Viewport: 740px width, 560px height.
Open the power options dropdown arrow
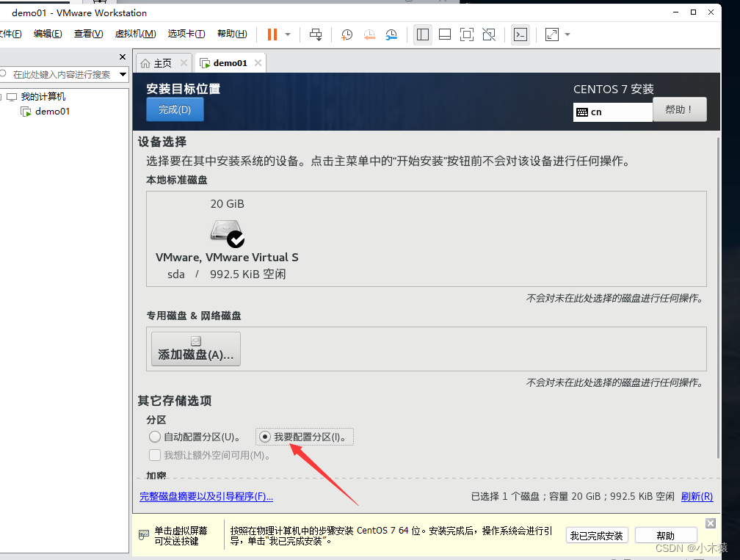point(288,34)
